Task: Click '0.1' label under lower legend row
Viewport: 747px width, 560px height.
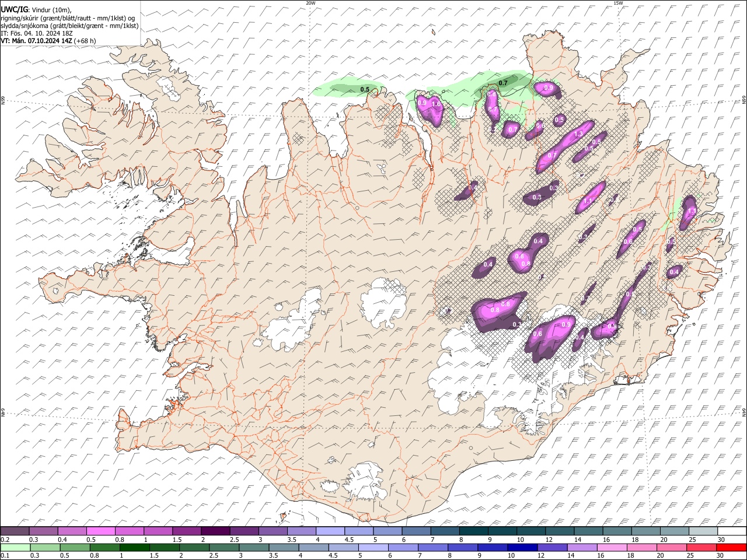Action: (5, 556)
